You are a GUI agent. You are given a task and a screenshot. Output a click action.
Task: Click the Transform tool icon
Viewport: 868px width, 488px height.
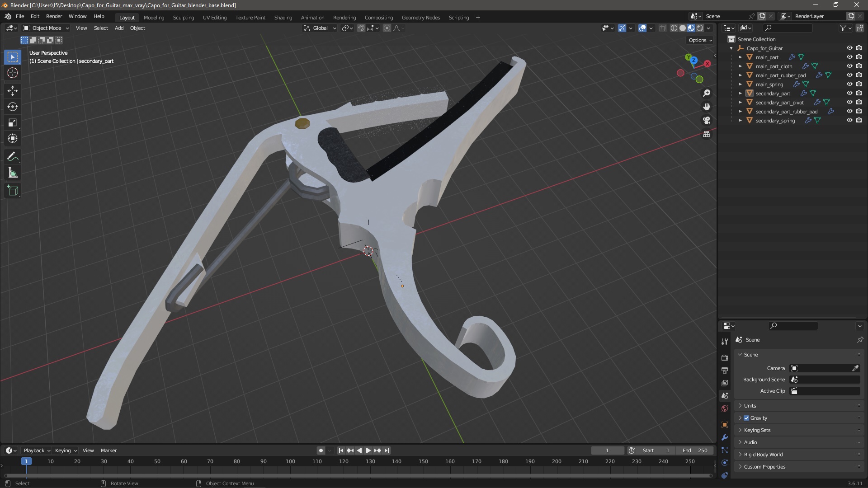coord(13,138)
